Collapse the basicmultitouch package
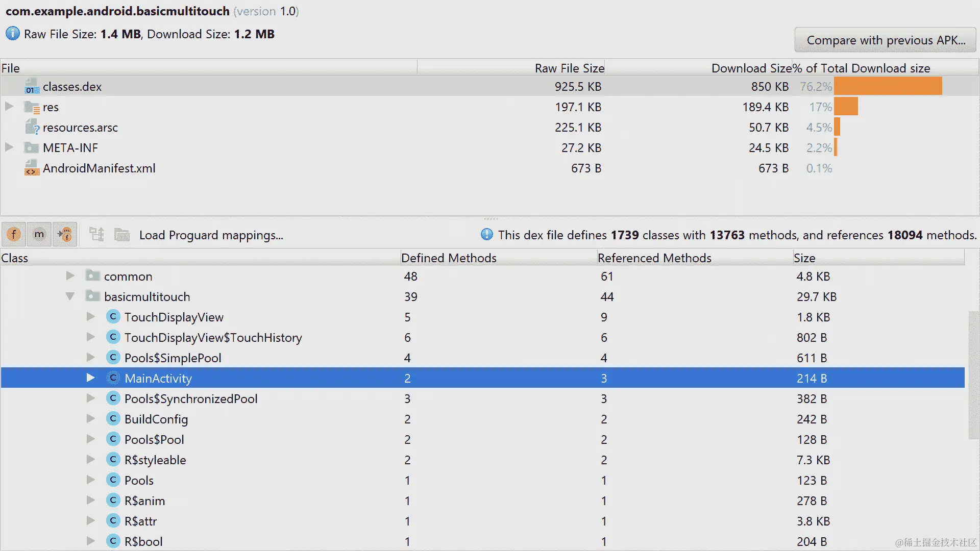 coord(70,296)
